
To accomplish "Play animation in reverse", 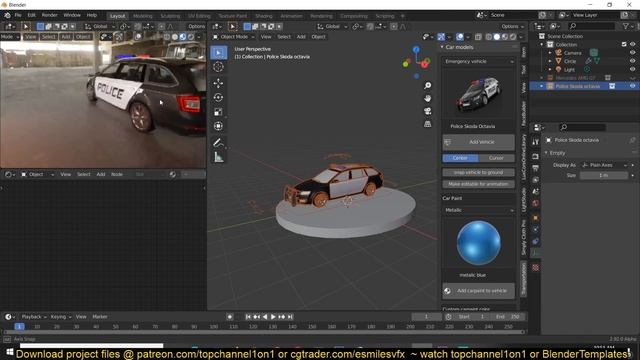I will 265,317.
